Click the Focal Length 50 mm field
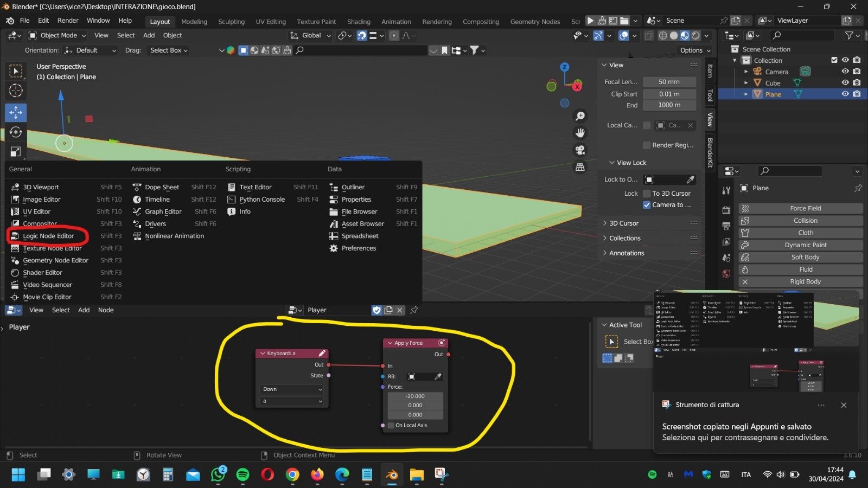Screen dimensions: 868x488 [669, 82]
